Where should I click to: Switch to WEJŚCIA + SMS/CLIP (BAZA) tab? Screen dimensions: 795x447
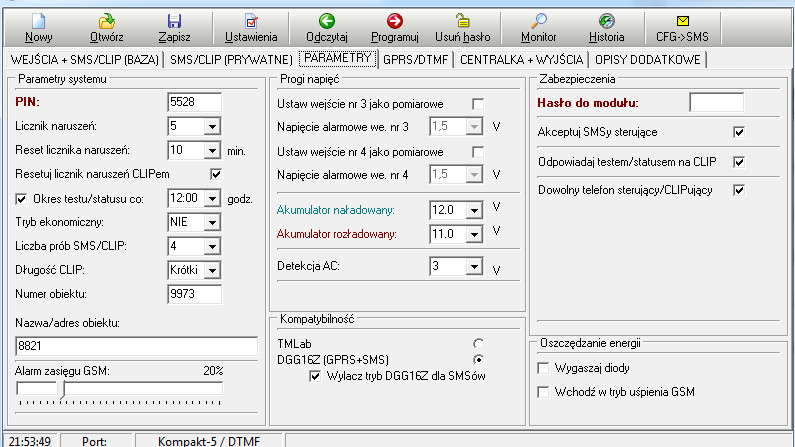(x=85, y=60)
